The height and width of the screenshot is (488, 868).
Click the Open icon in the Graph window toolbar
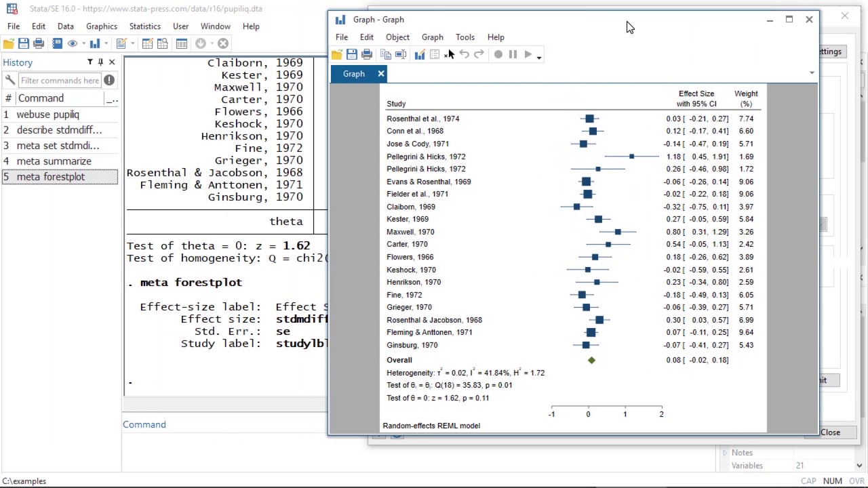coord(337,55)
